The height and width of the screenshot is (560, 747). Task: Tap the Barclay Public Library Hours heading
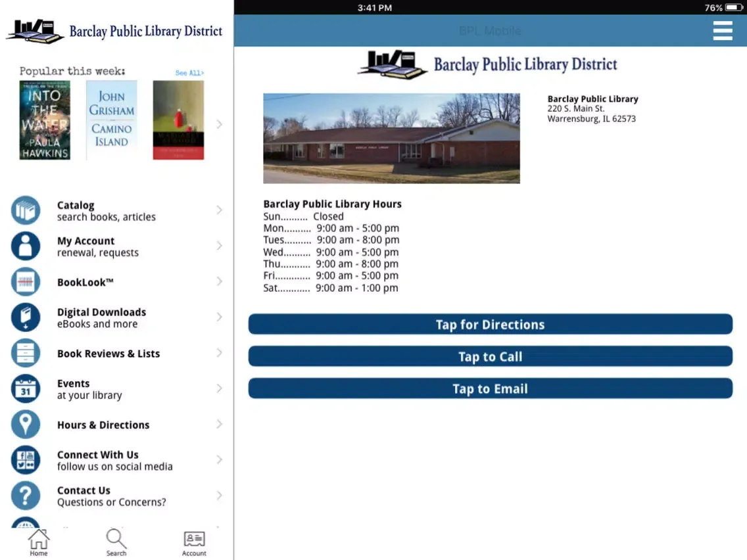(333, 204)
